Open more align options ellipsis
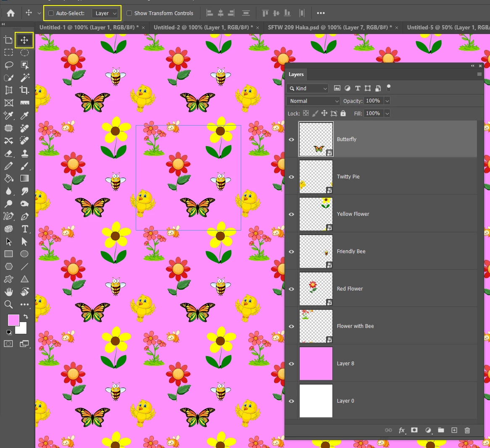The width and height of the screenshot is (490, 448). coord(321,13)
